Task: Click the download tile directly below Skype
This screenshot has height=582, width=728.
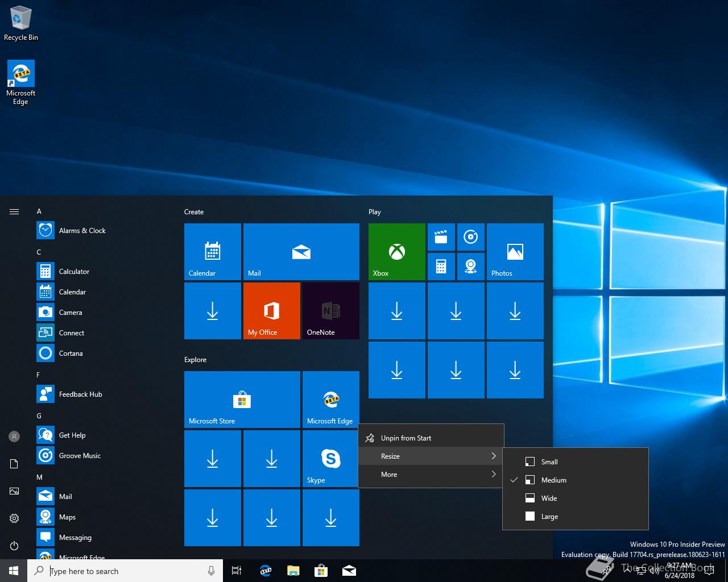Action: tap(331, 518)
